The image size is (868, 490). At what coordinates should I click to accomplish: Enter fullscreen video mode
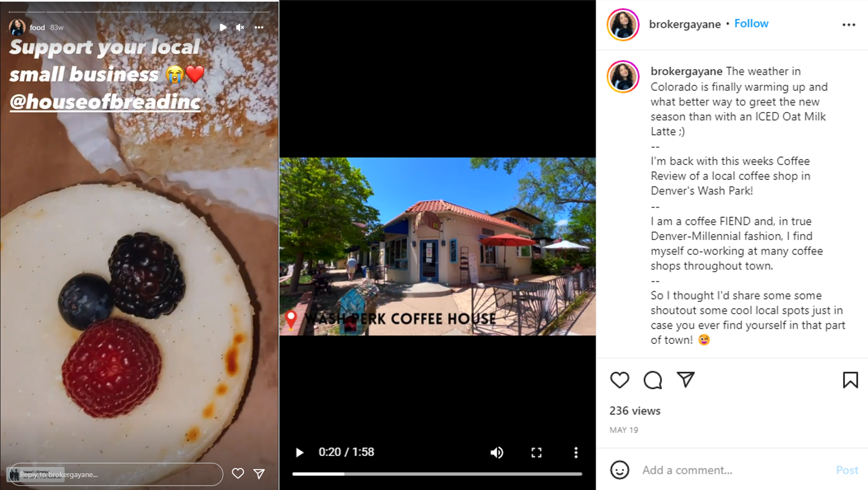(x=536, y=452)
